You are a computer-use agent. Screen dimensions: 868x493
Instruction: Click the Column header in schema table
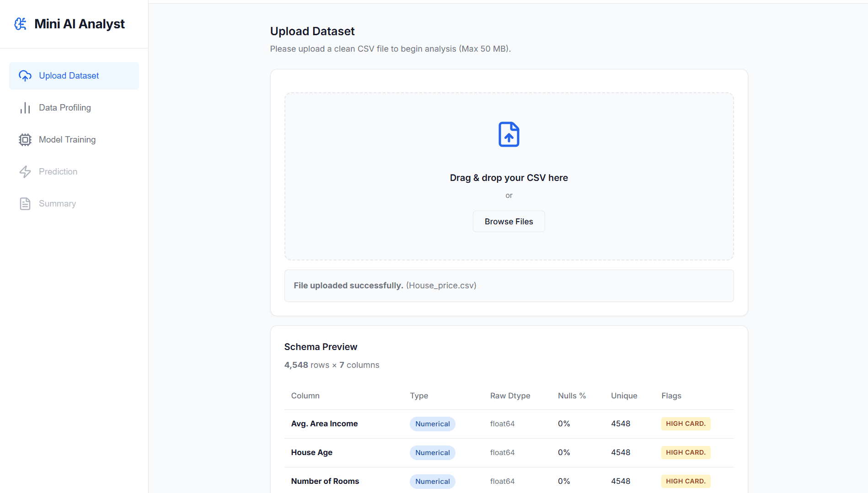click(305, 396)
